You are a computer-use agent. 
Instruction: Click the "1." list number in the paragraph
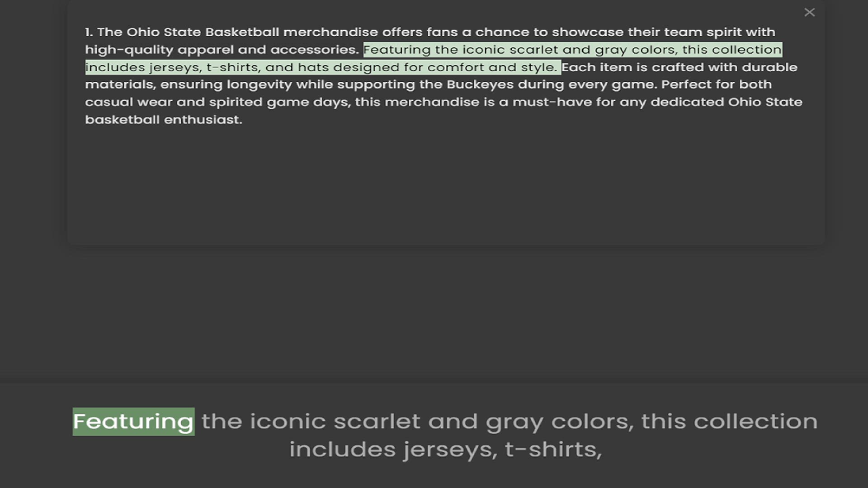[89, 32]
